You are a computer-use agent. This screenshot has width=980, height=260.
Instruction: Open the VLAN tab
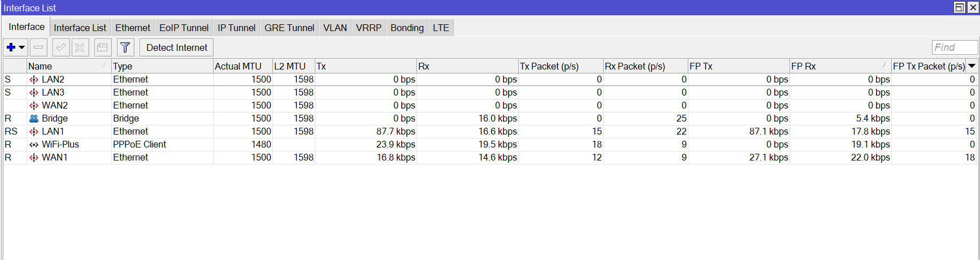click(x=335, y=28)
